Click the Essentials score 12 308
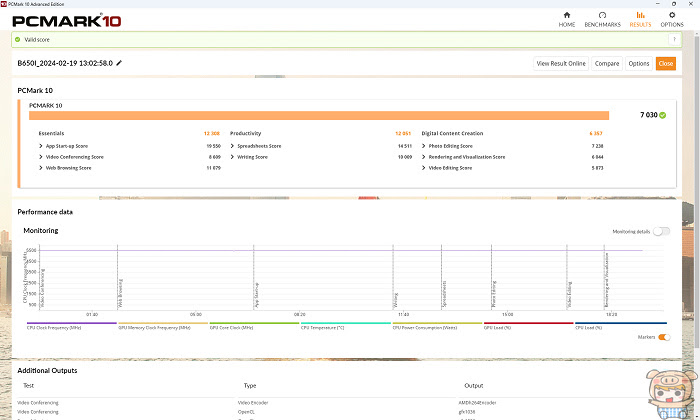 (212, 133)
